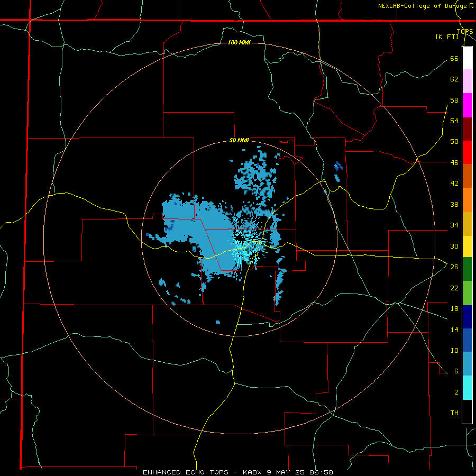Click the dark red 50-54 K FT swatch

pos(467,129)
